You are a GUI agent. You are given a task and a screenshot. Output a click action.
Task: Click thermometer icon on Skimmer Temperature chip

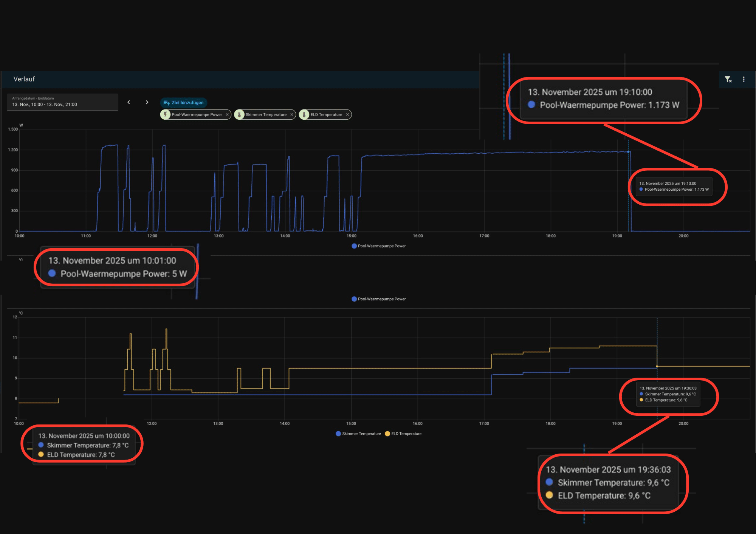pos(239,114)
